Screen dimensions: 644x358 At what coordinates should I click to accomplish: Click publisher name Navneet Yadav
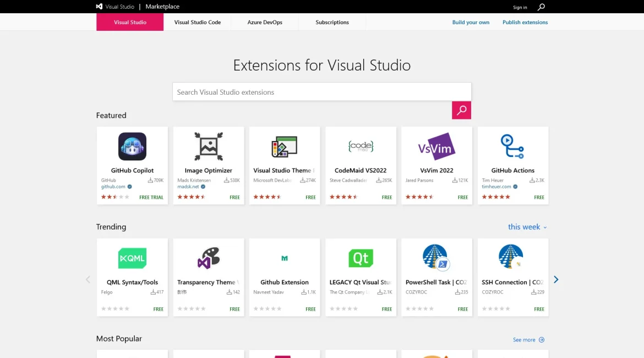(269, 292)
